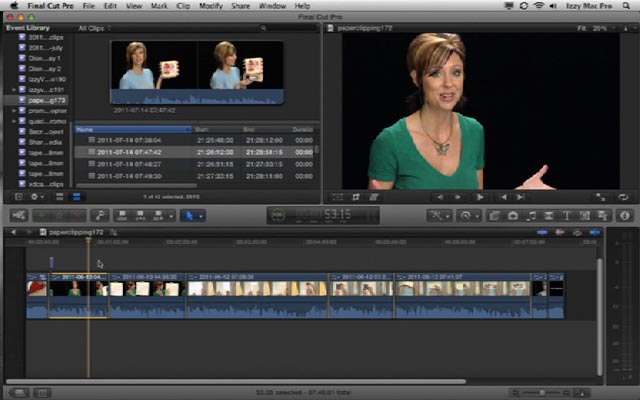Toggle video skimming in the timeline

pos(542,232)
